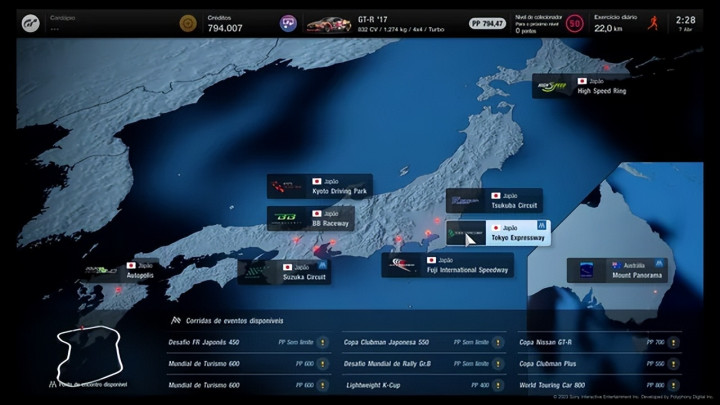Click the BB Raceway logo icon
Screen dimensions: 720x405
[285, 218]
